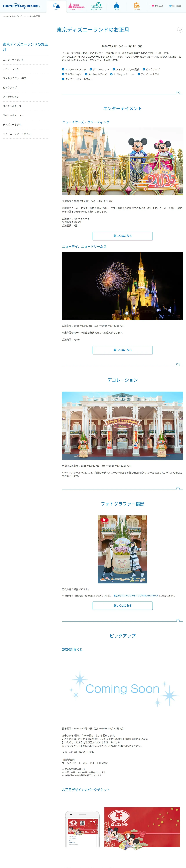Select sidebar heading 東京ディズニーランドのお正月

coord(25,47)
